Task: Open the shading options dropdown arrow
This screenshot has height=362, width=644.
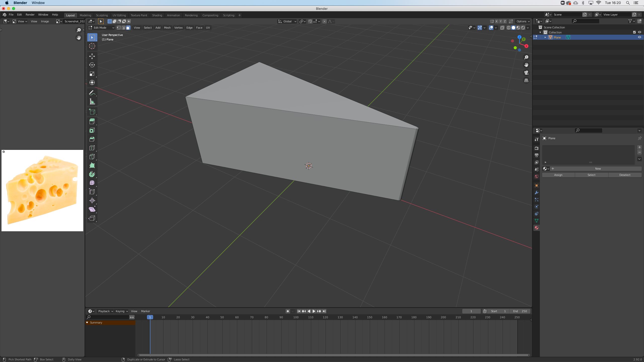Action: pos(528,28)
